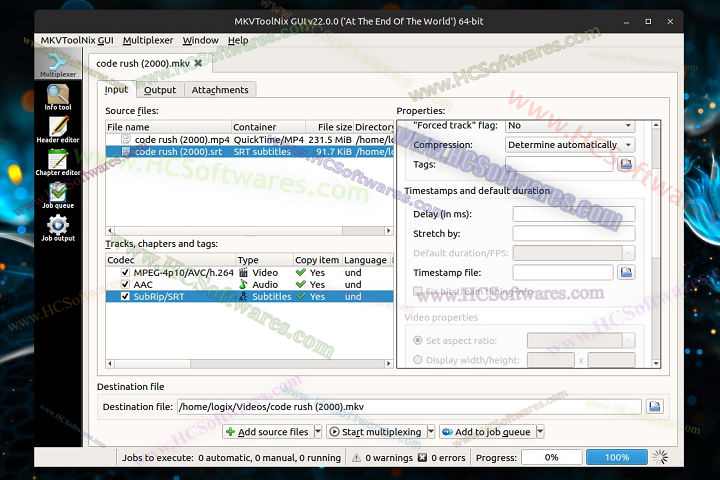Expand Start multiplexing dropdown arrow
This screenshot has height=480, width=720.
[431, 431]
